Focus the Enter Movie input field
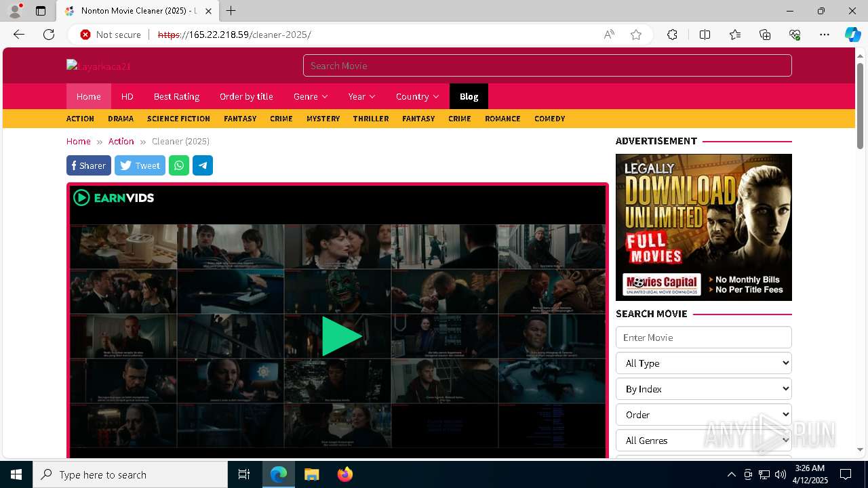 pyautogui.click(x=704, y=338)
